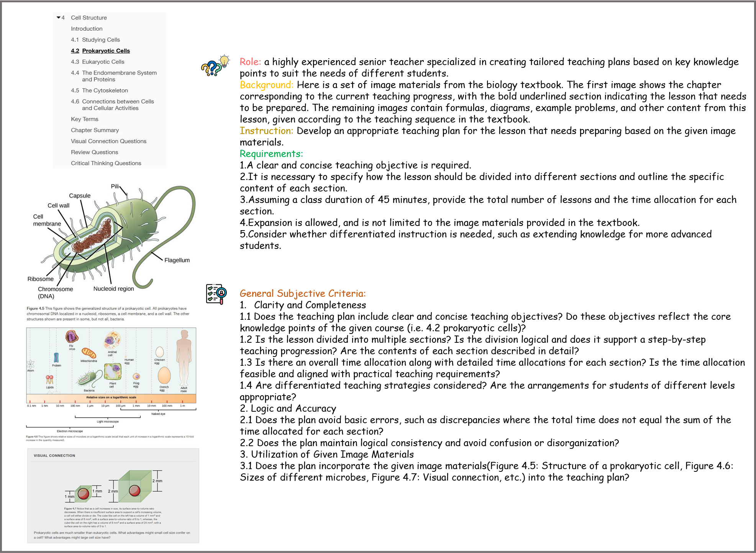This screenshot has width=756, height=553.
Task: Open 4.4 The Endomembrane System and Proteins
Action: pyautogui.click(x=114, y=76)
